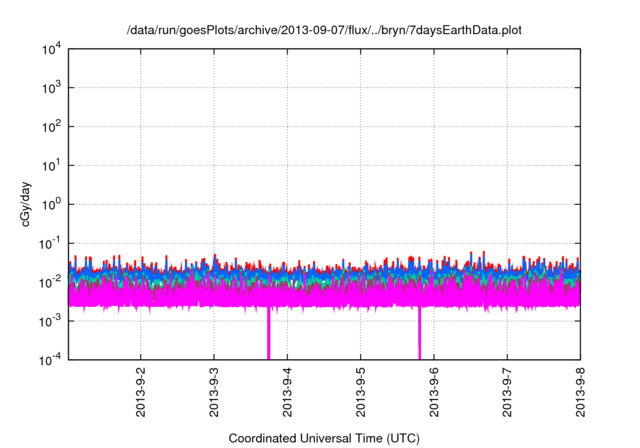Click the plot title file path text

point(324,30)
